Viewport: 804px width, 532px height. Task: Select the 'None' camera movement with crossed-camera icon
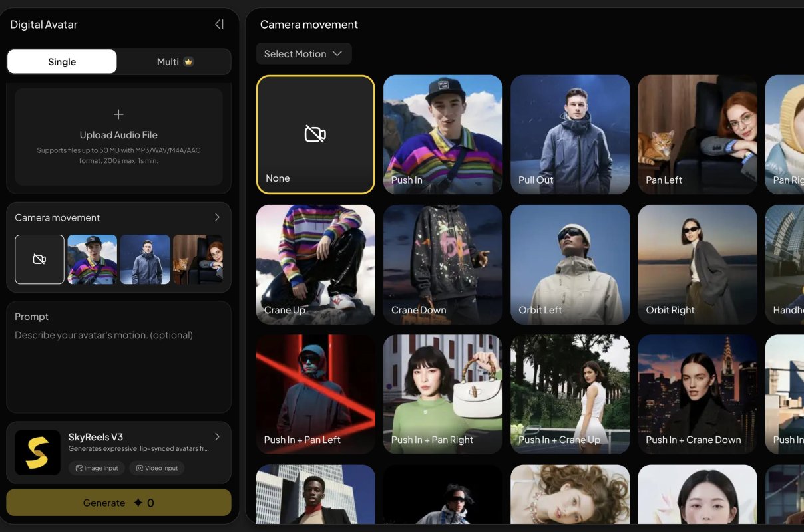(x=315, y=133)
